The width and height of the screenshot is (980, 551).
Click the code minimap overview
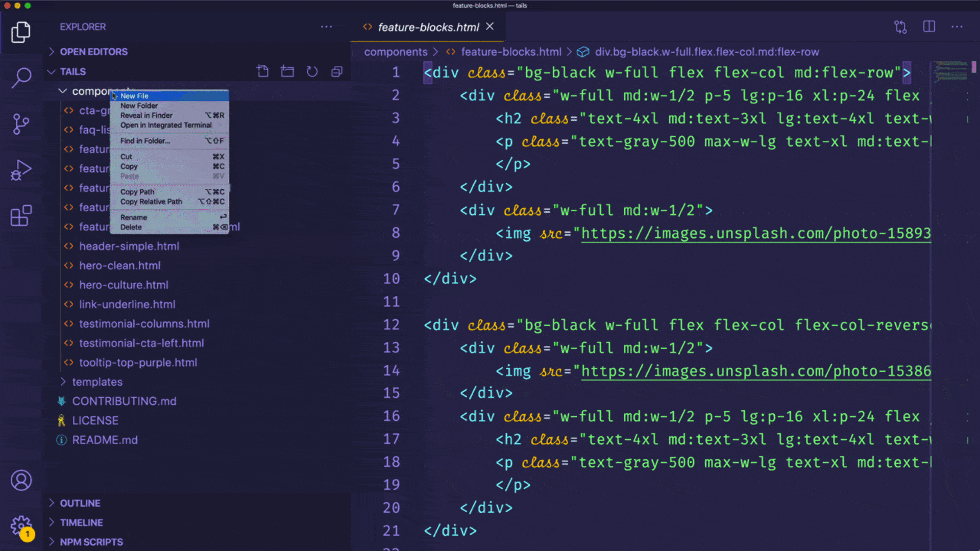pyautogui.click(x=950, y=71)
